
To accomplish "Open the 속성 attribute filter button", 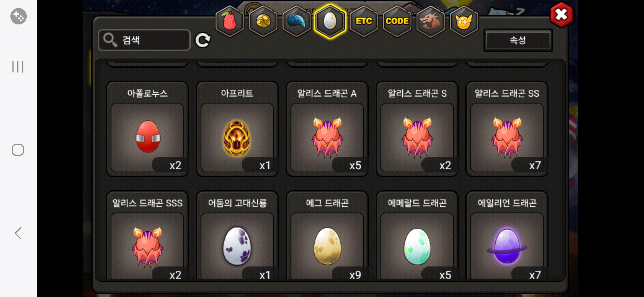I will point(518,40).
